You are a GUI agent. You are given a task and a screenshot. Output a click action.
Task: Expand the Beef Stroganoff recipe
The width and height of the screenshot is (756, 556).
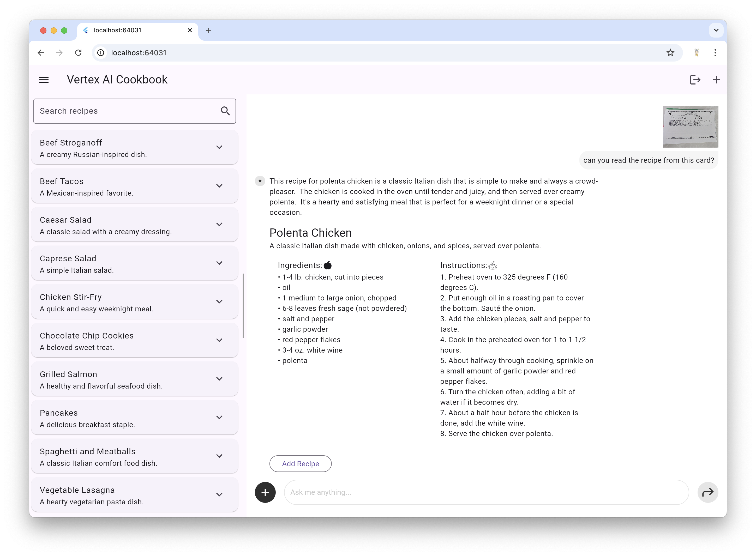(x=219, y=147)
